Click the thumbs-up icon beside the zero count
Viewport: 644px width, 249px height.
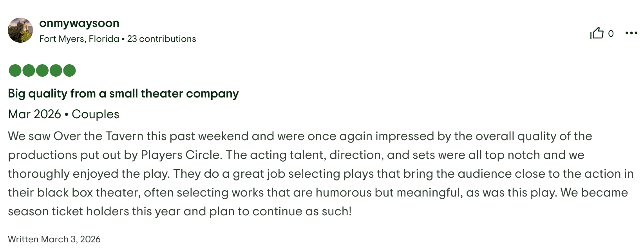[597, 33]
